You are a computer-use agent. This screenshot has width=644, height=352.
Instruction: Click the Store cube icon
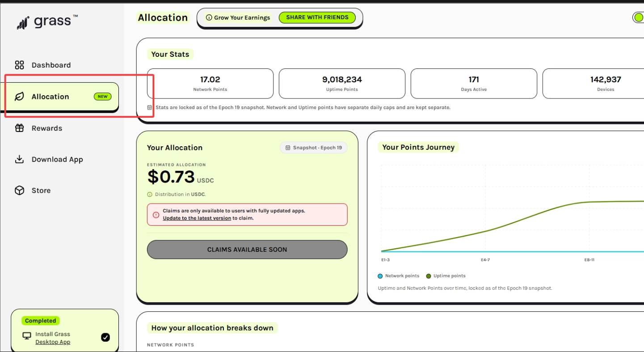[x=19, y=191]
